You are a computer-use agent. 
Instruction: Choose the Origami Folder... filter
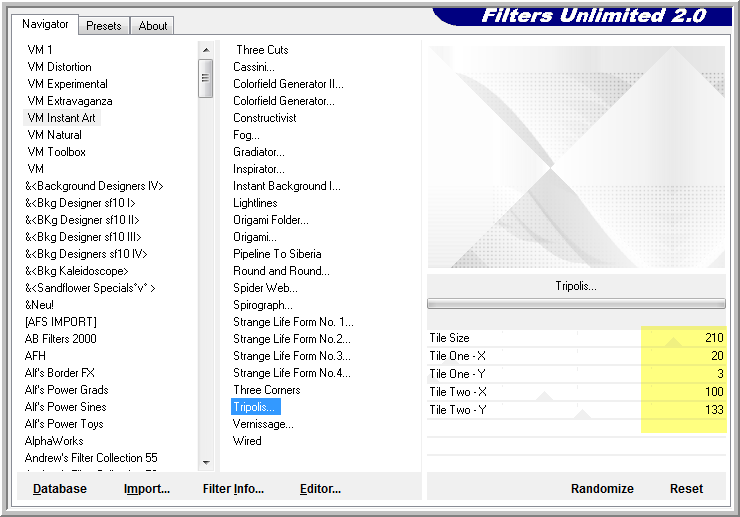click(271, 220)
